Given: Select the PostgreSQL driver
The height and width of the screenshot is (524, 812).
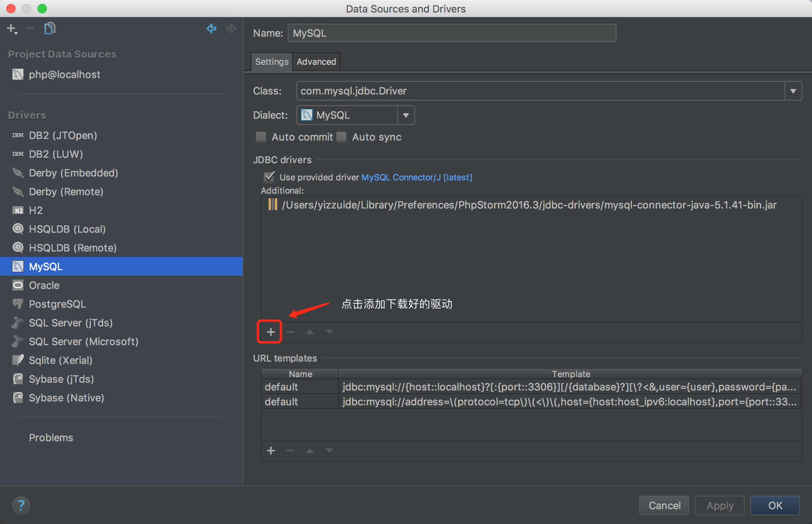Looking at the screenshot, I should tap(121, 304).
